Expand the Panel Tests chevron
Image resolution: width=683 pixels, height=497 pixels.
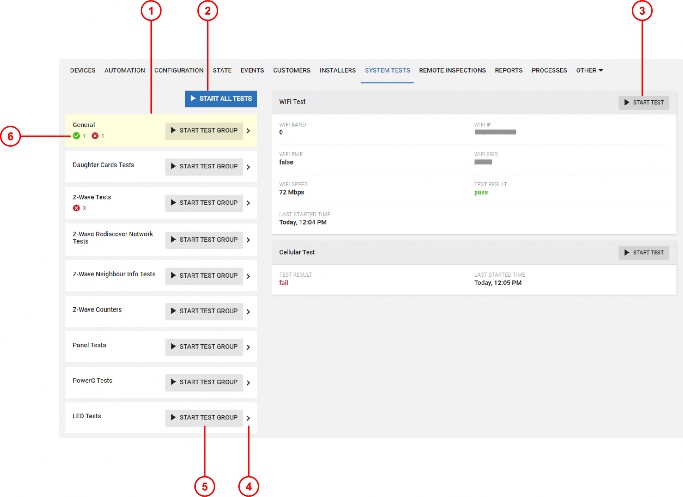click(248, 347)
